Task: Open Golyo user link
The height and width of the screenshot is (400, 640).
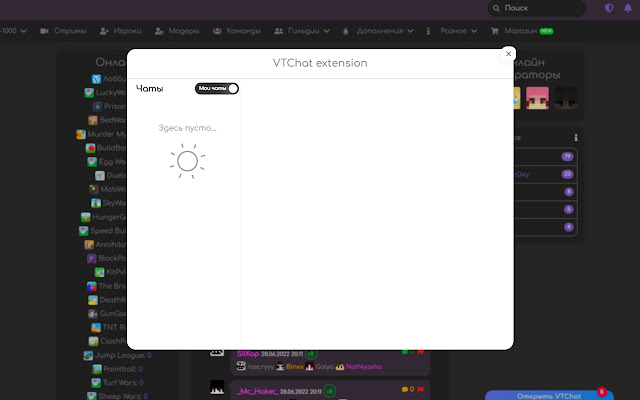Action: 324,367
